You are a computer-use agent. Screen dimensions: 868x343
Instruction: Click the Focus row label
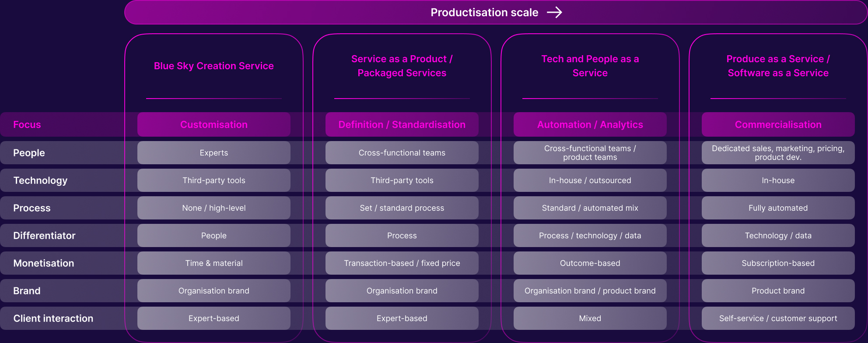pyautogui.click(x=27, y=124)
